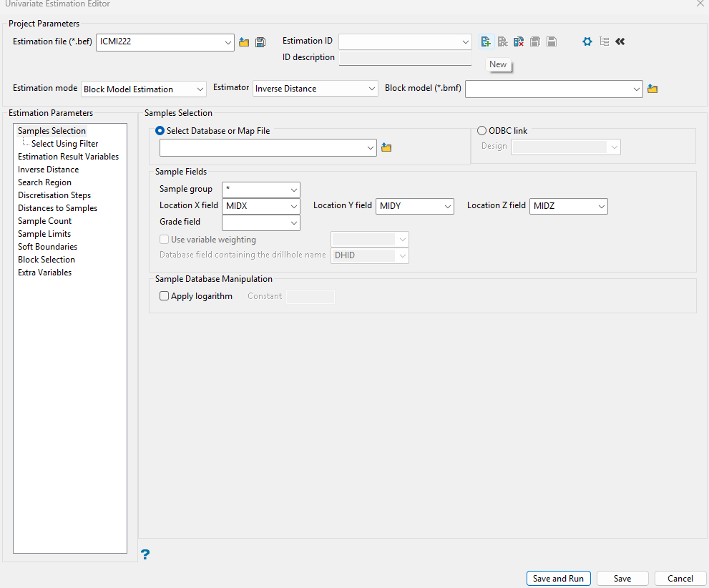The image size is (709, 588).
Task: Open the Extra Variables section
Action: point(45,273)
